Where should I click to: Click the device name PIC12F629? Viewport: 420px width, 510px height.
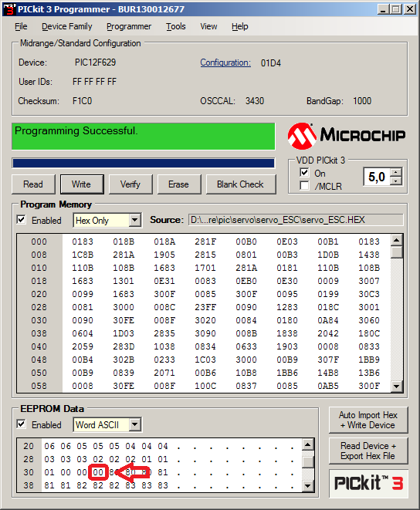[x=96, y=62]
